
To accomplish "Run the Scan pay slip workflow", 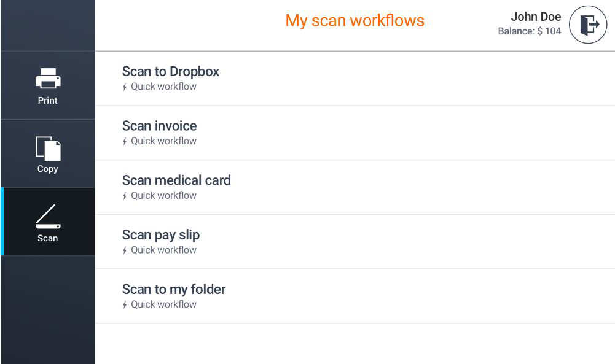I will [x=161, y=235].
